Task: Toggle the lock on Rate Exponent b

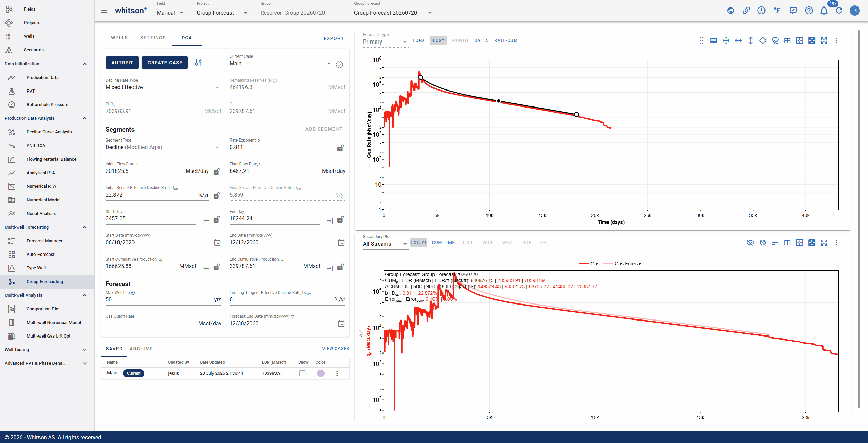Action: point(340,148)
